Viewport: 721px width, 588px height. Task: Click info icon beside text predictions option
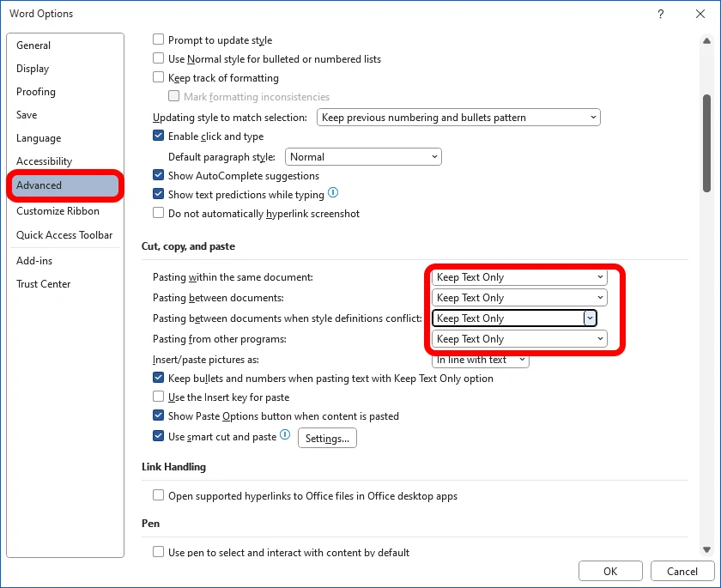(x=333, y=194)
